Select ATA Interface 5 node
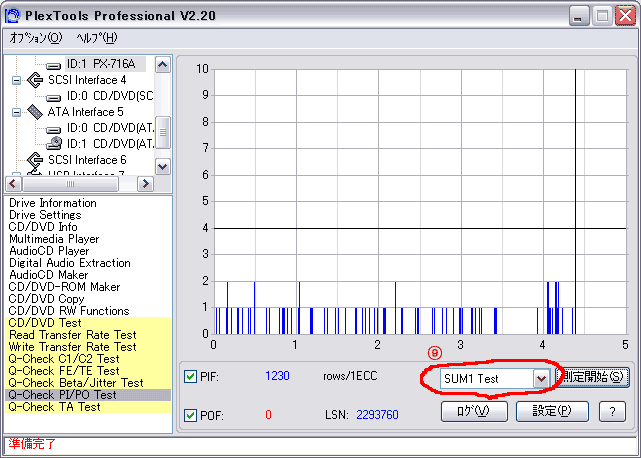641x458 pixels. pyautogui.click(x=85, y=112)
